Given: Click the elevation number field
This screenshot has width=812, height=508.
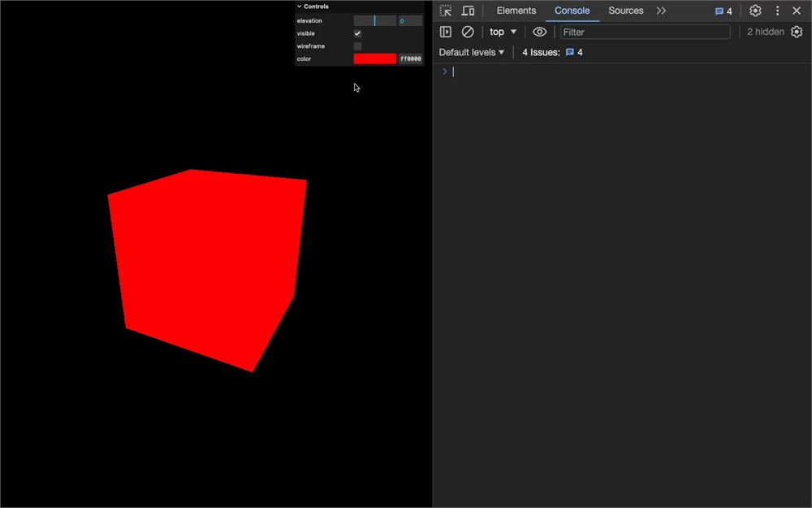Looking at the screenshot, I should pos(410,21).
